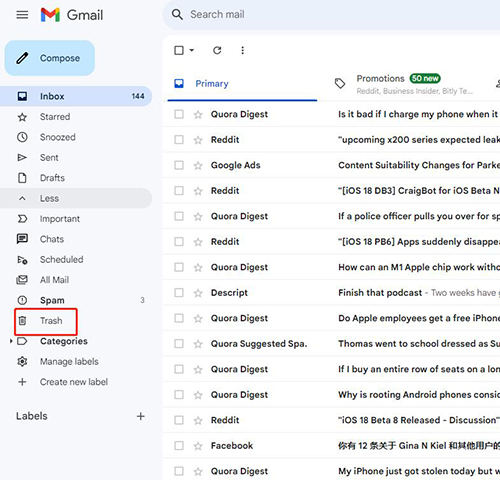Image resolution: width=500 pixels, height=480 pixels.
Task: Select checkbox for Reddit CraigBot email
Action: tap(179, 191)
